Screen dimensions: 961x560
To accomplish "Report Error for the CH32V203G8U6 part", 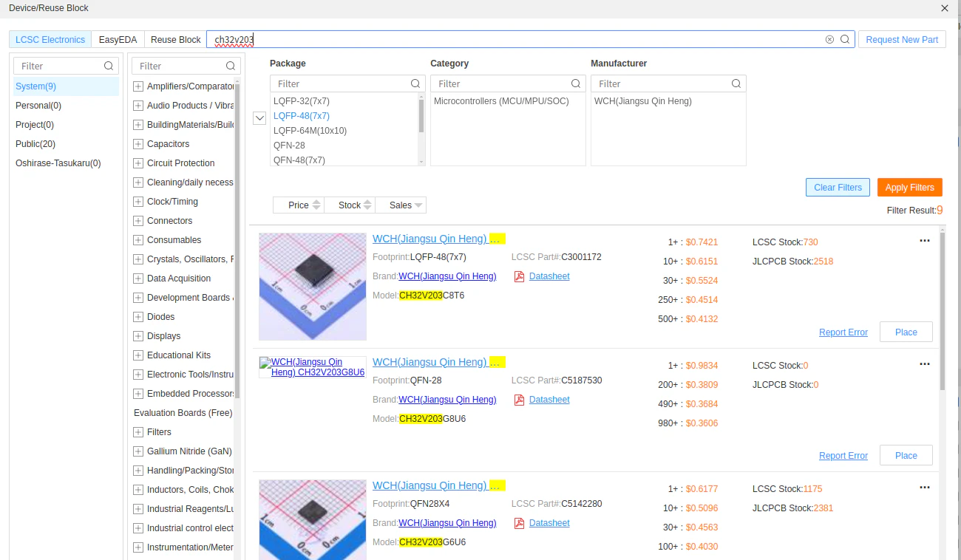I will tap(843, 456).
